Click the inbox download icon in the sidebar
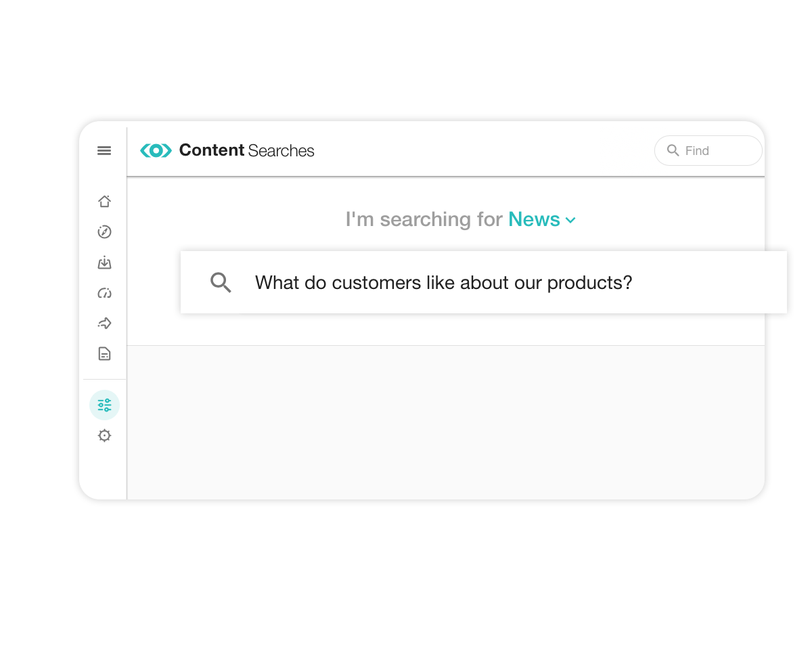Screen dimensions: 812x670 [x=104, y=263]
